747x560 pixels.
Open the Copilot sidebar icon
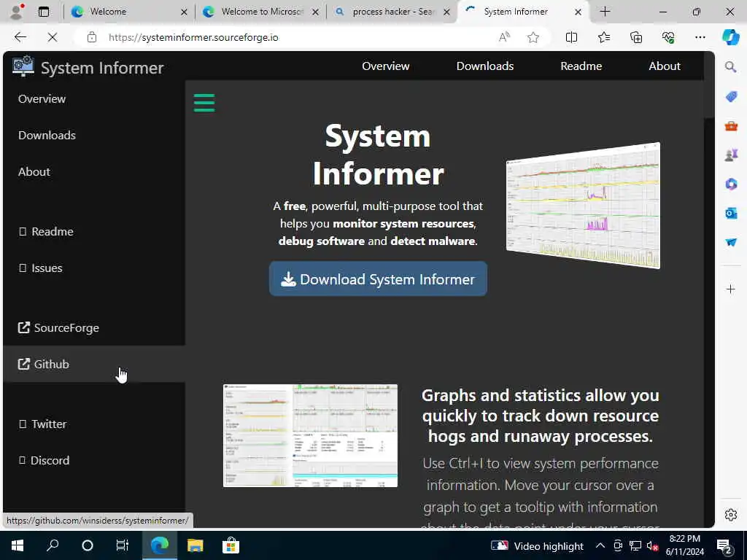click(731, 37)
